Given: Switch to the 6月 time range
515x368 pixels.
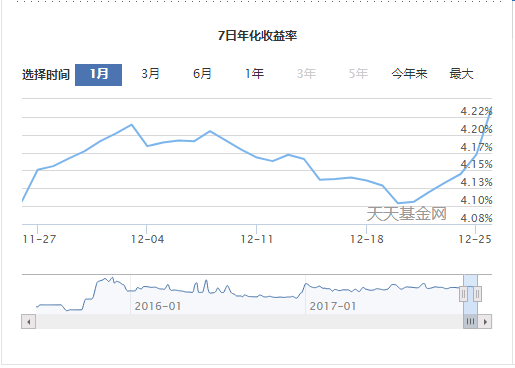Looking at the screenshot, I should click(x=202, y=74).
